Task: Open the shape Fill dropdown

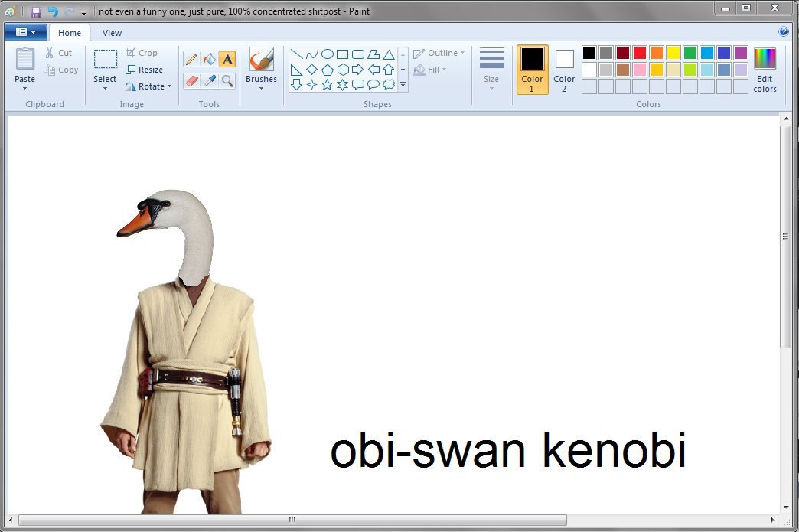Action: (x=430, y=70)
